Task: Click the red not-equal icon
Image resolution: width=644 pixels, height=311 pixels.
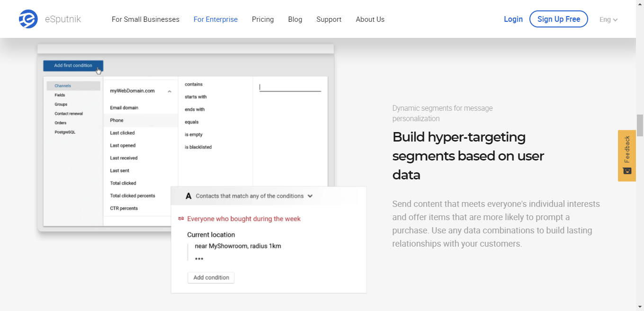Action: pyautogui.click(x=181, y=219)
